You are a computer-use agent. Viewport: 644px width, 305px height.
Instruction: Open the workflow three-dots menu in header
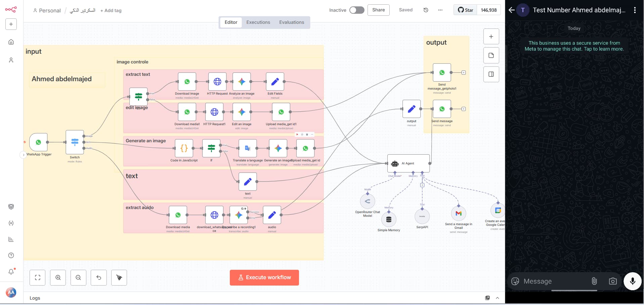[x=440, y=10]
